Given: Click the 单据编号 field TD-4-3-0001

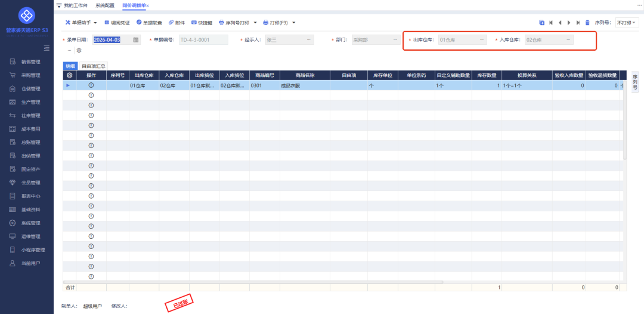Looking at the screenshot, I should [203, 40].
